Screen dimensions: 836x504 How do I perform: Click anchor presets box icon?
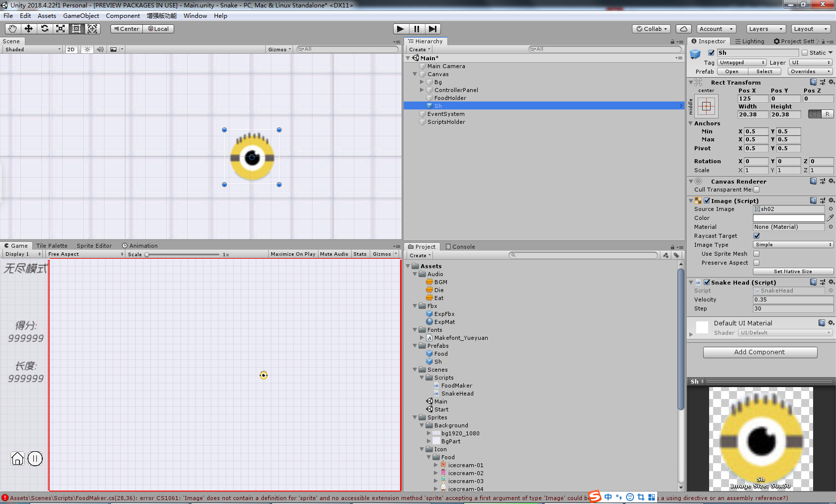tap(706, 106)
